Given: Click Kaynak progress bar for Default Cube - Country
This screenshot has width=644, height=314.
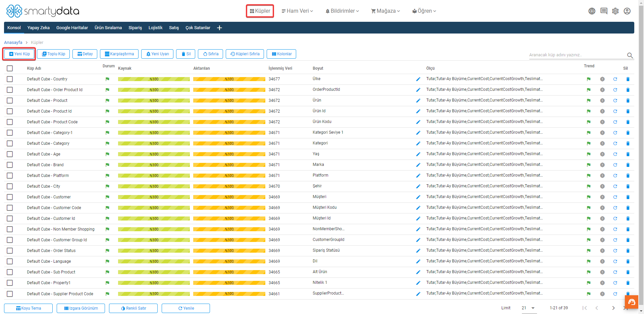Looking at the screenshot, I should [x=154, y=79].
